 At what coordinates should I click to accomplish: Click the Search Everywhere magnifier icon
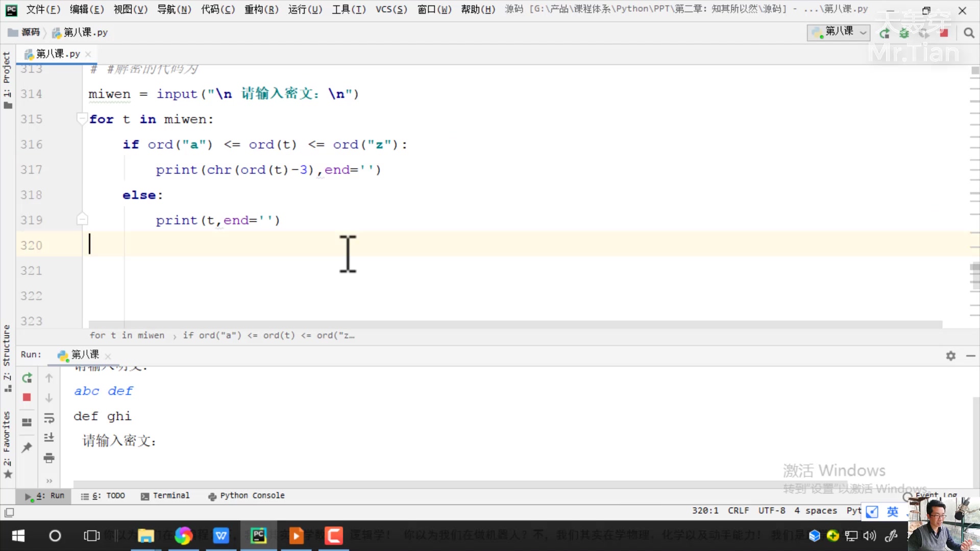tap(969, 33)
